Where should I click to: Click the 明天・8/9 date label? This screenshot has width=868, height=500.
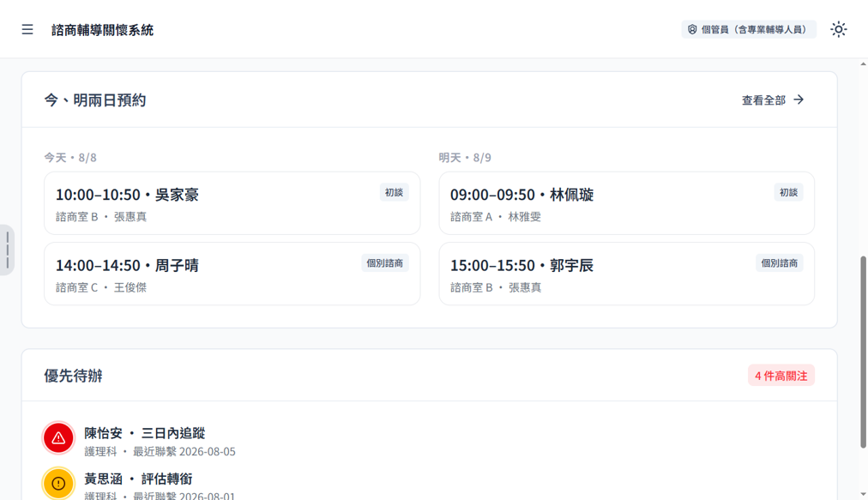[x=465, y=158]
